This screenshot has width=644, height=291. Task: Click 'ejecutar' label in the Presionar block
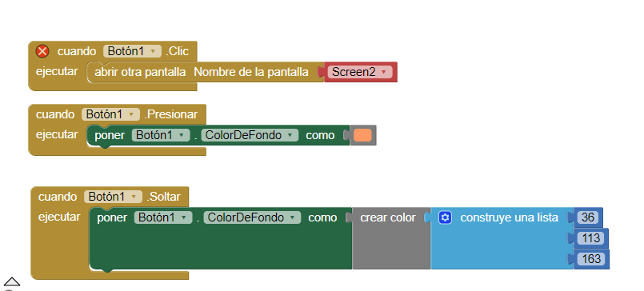tap(57, 134)
